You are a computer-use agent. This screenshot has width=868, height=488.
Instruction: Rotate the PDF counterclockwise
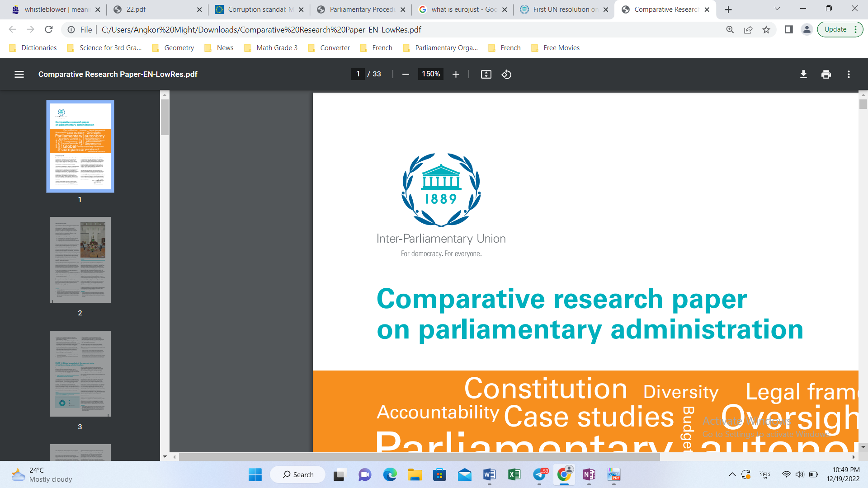tap(506, 74)
